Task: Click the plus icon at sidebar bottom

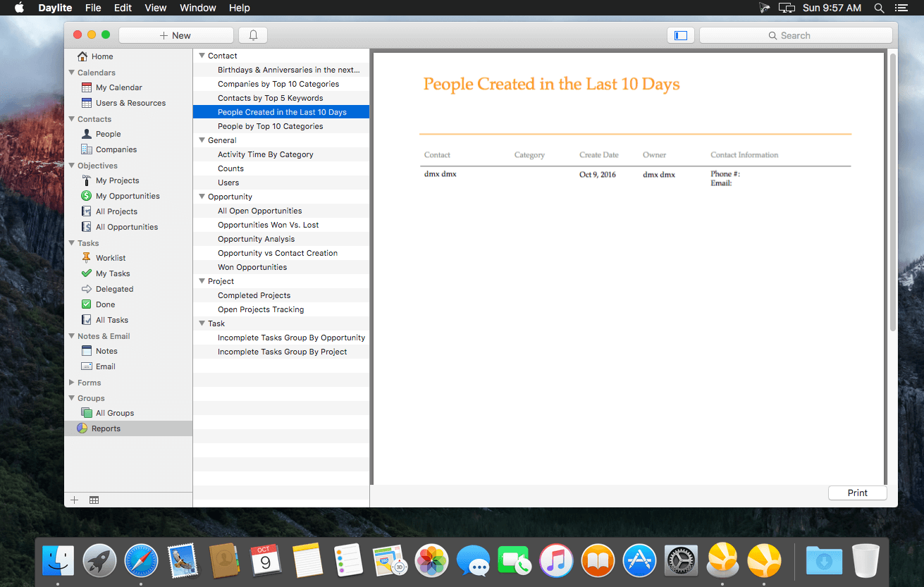Action: (75, 500)
